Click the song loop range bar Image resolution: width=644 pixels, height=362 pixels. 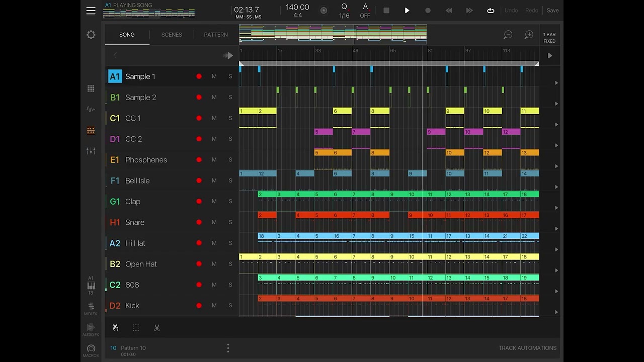point(389,64)
